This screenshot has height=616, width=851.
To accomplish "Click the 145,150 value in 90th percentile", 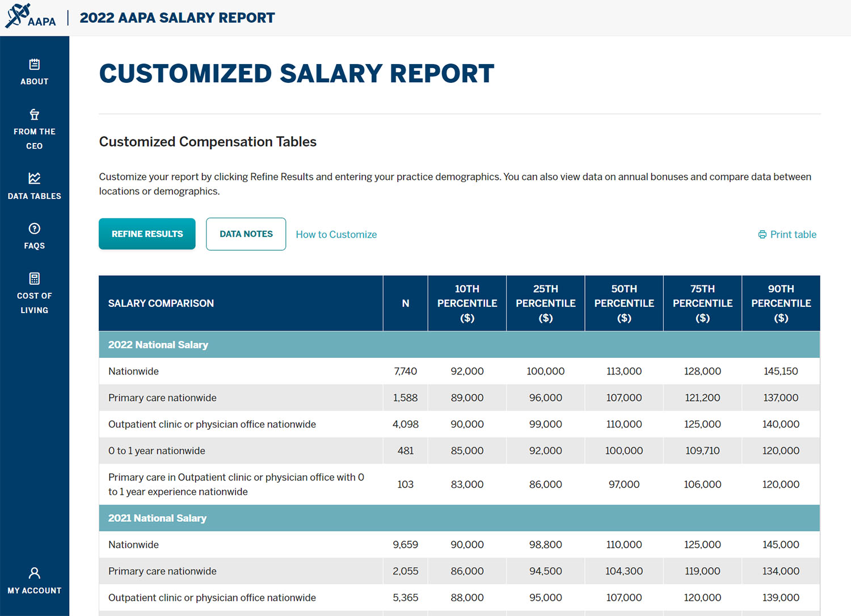I will click(781, 372).
